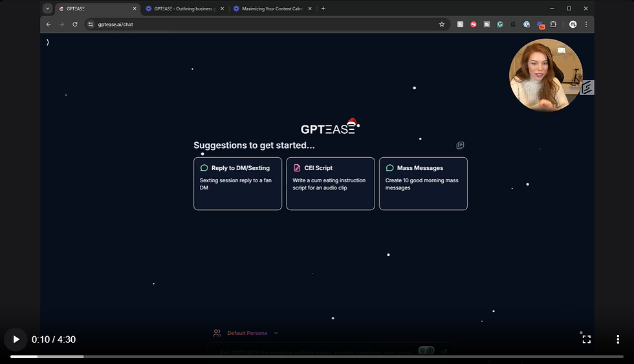Select the Reply to DM/Sexting suggestion card
The width and height of the screenshot is (634, 364).
pyautogui.click(x=238, y=184)
